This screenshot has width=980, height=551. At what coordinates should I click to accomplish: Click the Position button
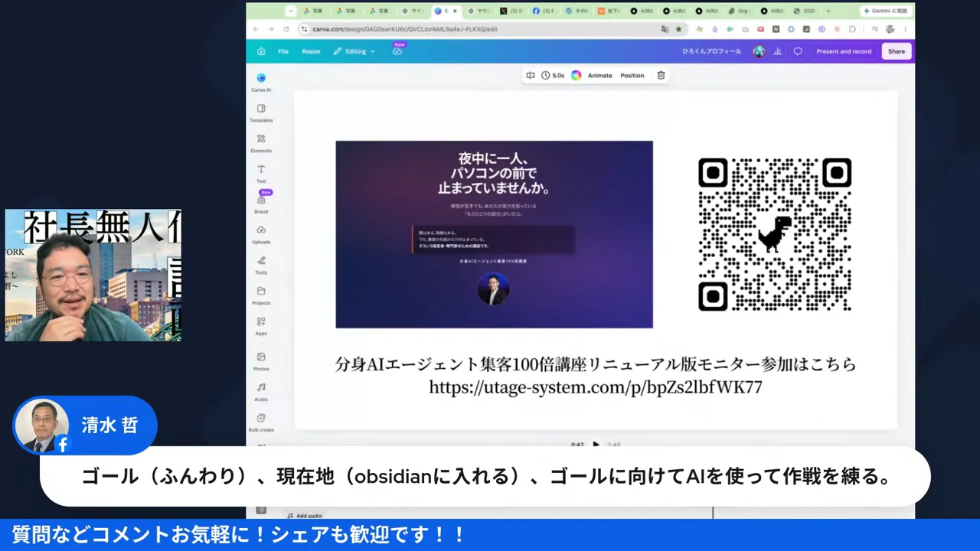coord(632,75)
